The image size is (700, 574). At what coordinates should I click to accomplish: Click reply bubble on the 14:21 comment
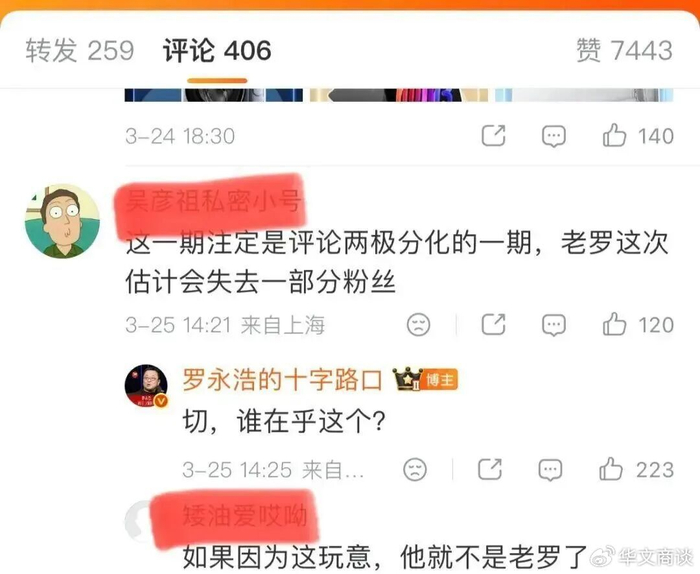tap(554, 325)
